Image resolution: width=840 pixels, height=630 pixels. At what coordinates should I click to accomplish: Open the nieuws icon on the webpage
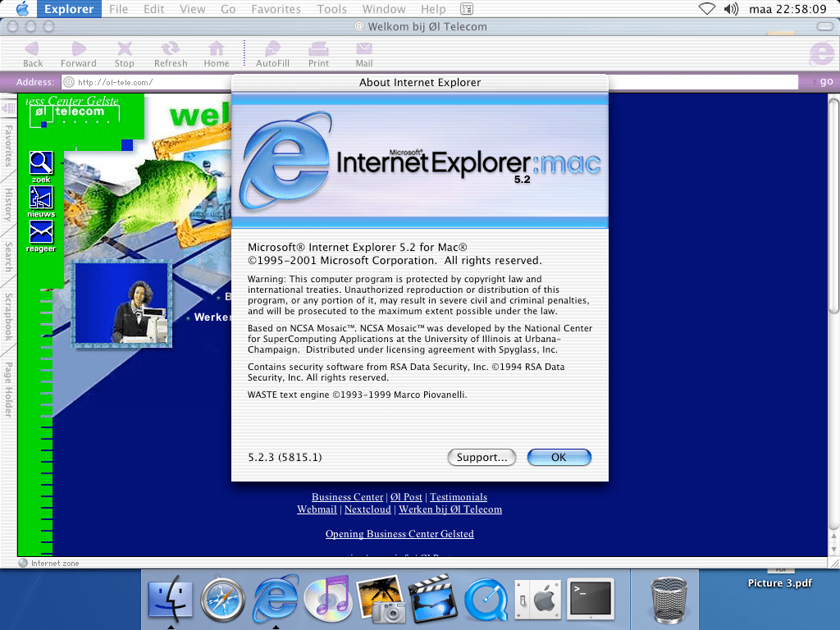41,198
